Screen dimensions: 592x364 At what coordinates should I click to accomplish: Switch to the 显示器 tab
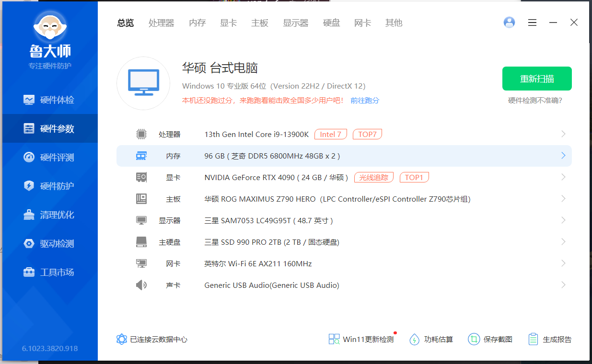click(295, 23)
